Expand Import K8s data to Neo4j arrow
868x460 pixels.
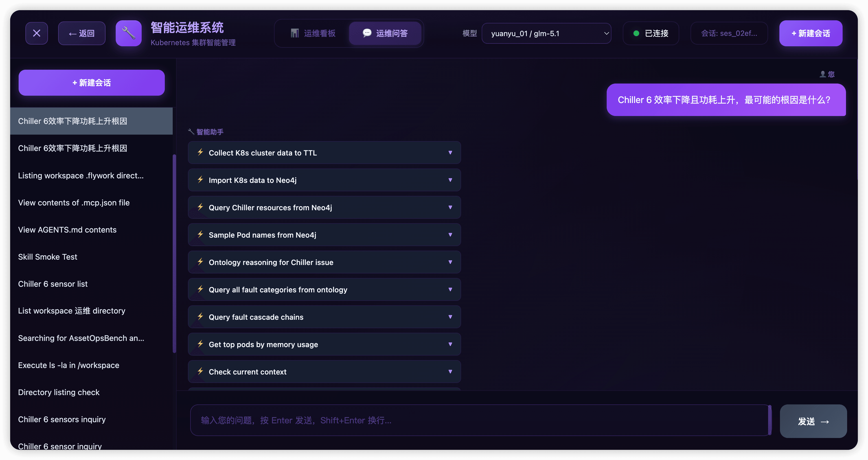click(x=450, y=180)
